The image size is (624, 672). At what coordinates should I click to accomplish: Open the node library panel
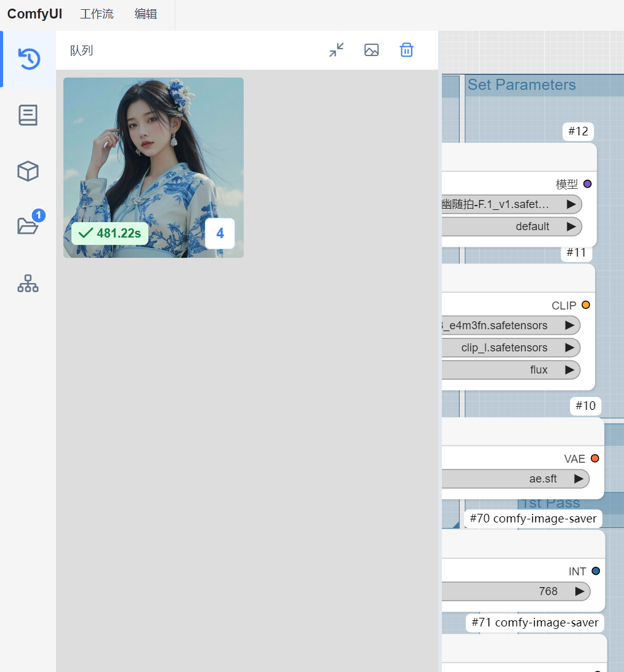(28, 115)
